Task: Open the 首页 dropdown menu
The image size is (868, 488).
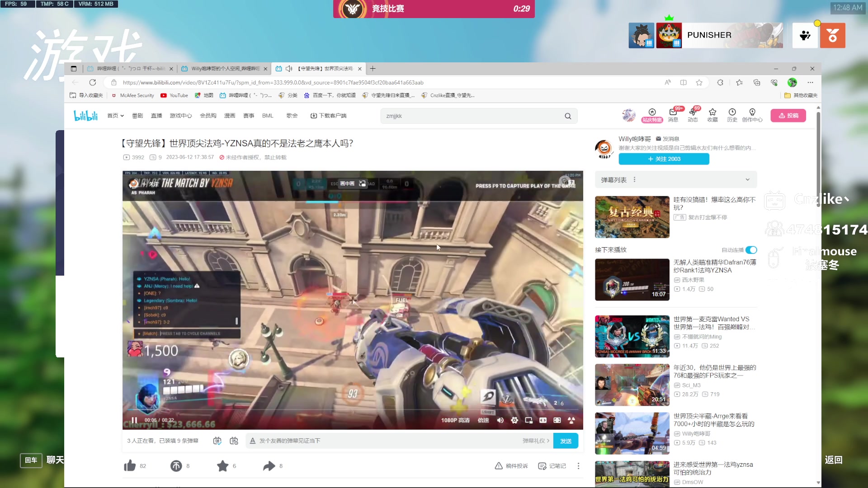Action: click(115, 116)
